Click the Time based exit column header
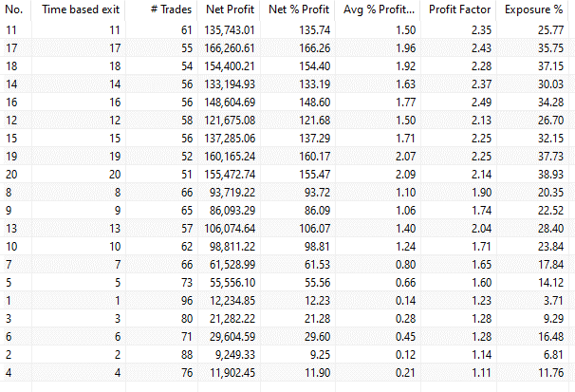 [74, 9]
